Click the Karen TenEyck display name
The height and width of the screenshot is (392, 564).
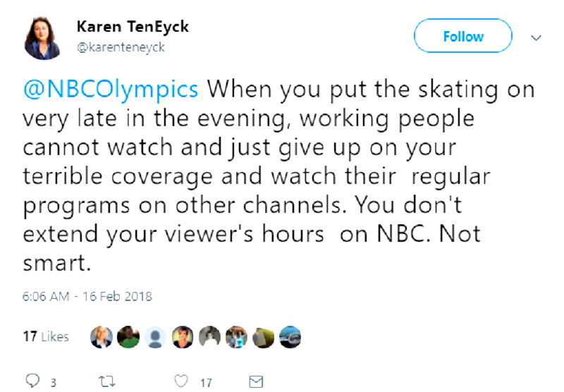click(133, 27)
